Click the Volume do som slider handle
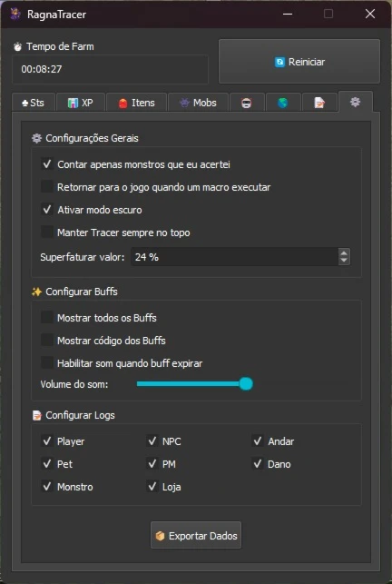392x584 pixels. point(246,384)
